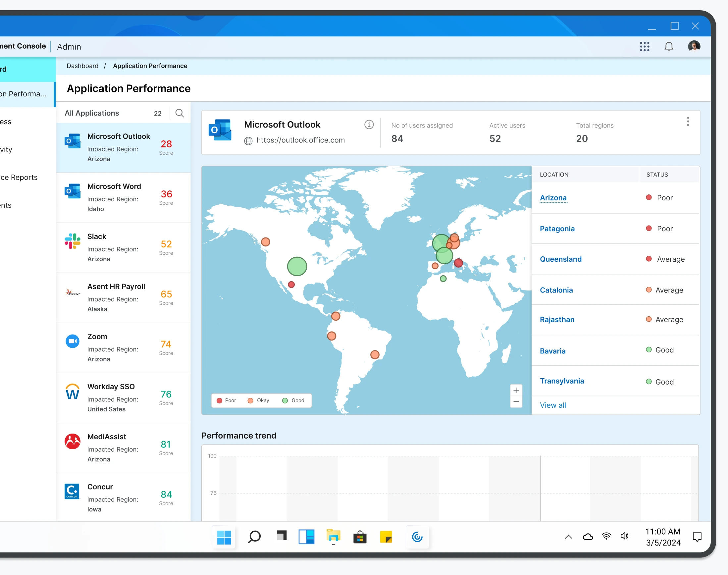Open Rajasthan location link
728x575 pixels.
[x=557, y=320]
